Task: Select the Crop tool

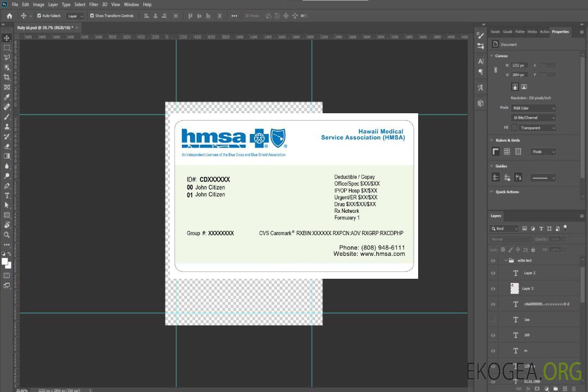Action: 7,77
